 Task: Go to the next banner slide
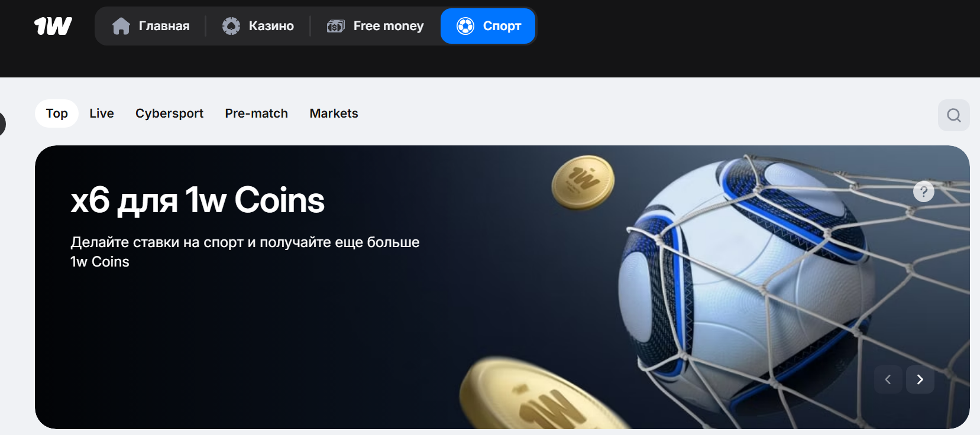pos(920,379)
